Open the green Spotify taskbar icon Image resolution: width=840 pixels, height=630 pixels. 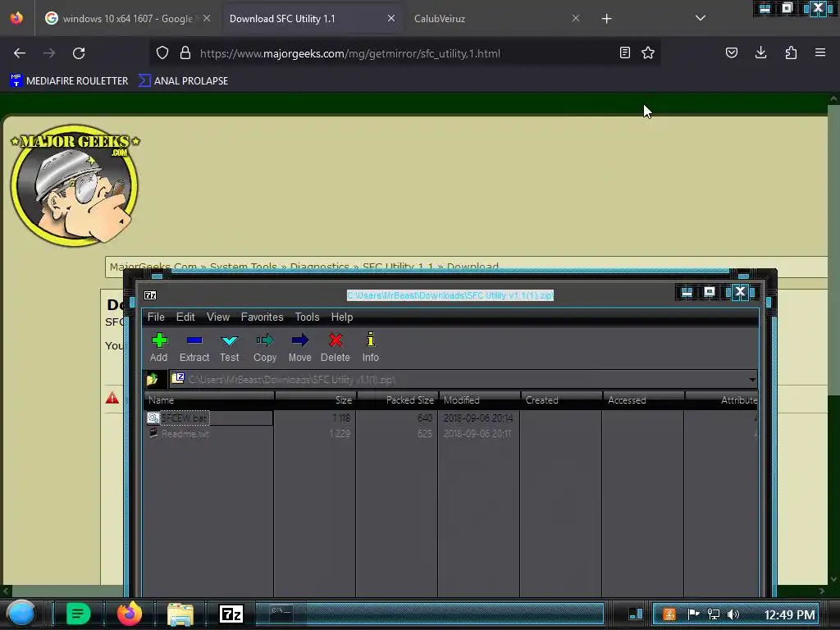[78, 614]
